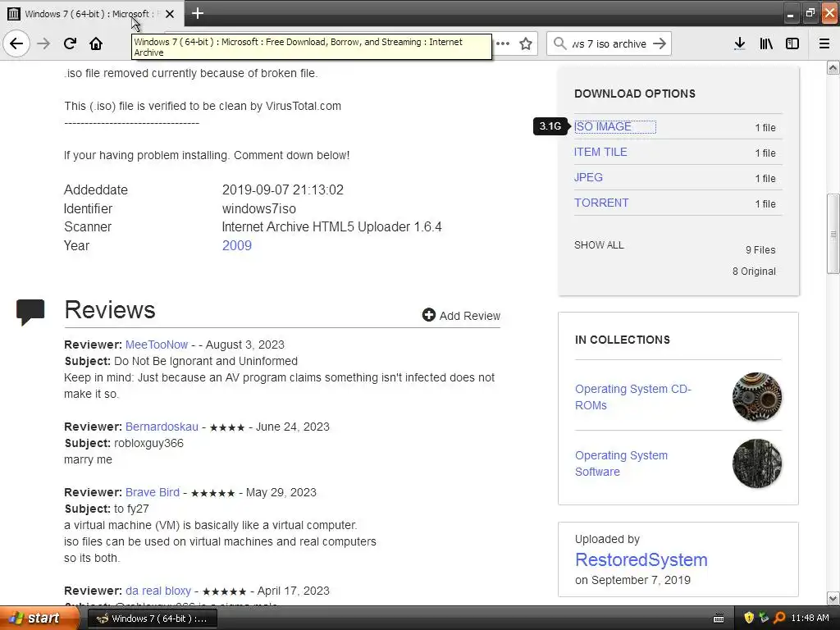Viewport: 840px width, 630px height.
Task: Submit the search with the arrow button
Action: [x=660, y=43]
